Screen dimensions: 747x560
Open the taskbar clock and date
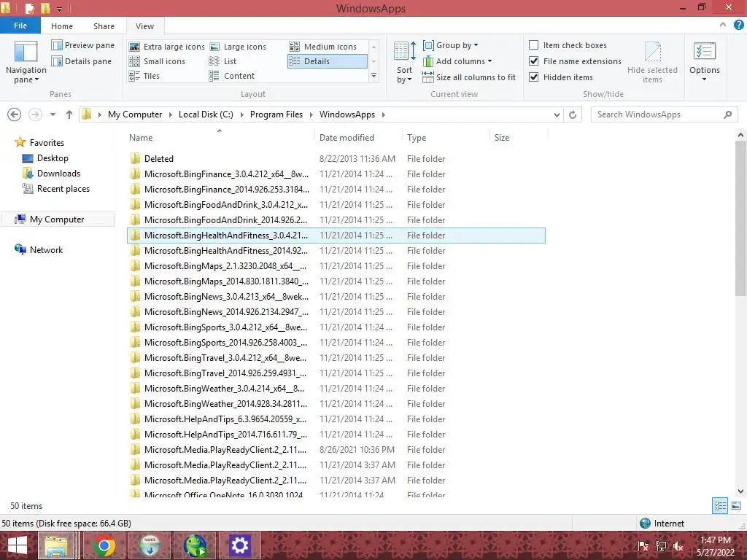pyautogui.click(x=715, y=546)
